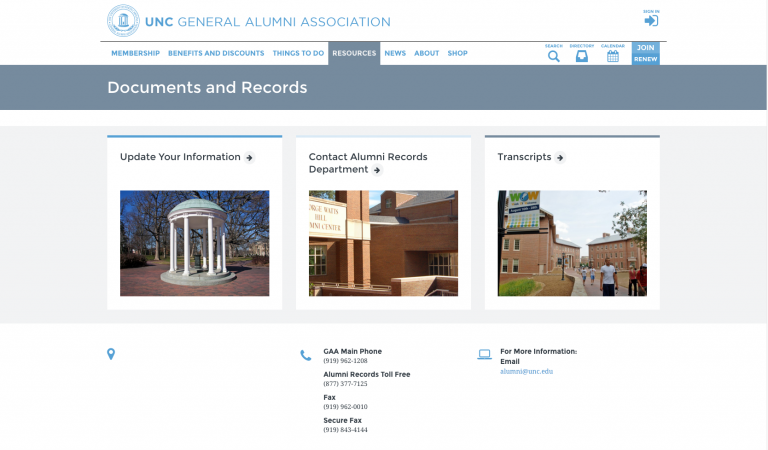Open the About menu item
The width and height of the screenshot is (768, 450).
pyautogui.click(x=427, y=53)
